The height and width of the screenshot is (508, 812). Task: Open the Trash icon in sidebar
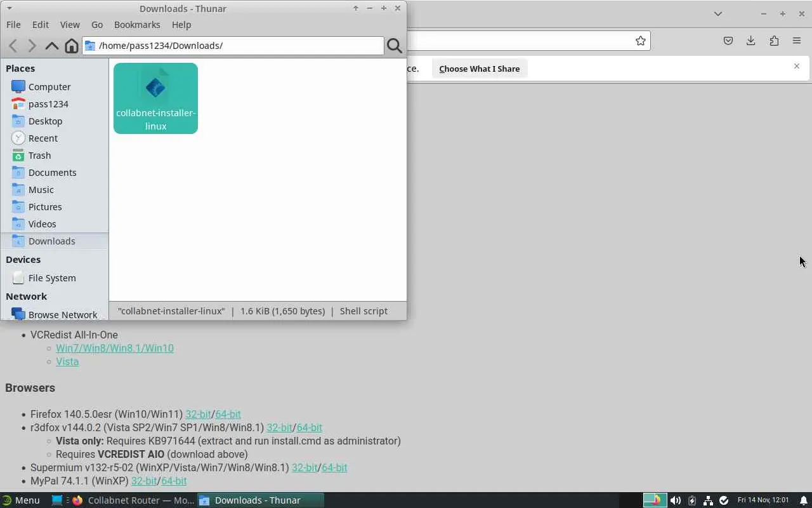pyautogui.click(x=18, y=155)
